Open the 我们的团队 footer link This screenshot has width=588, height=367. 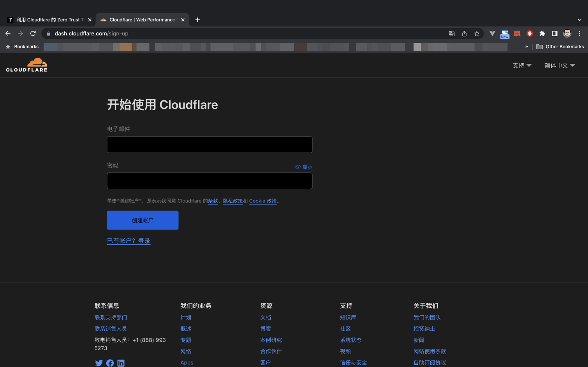click(x=427, y=318)
